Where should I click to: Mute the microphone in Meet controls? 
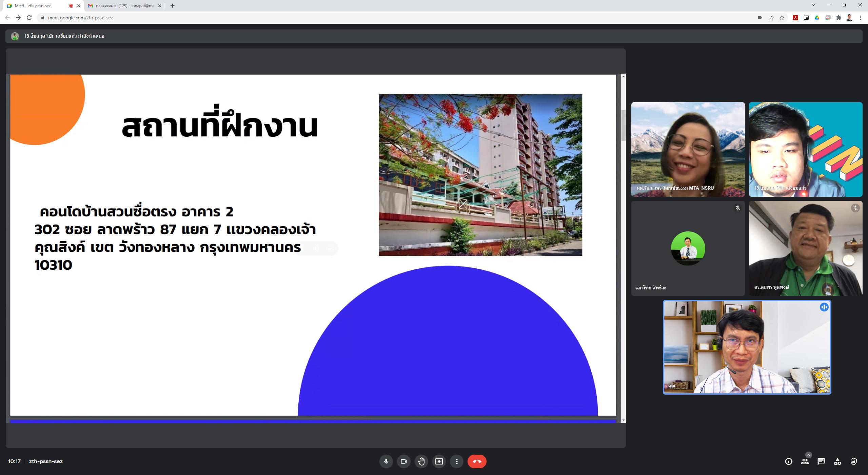pyautogui.click(x=386, y=461)
